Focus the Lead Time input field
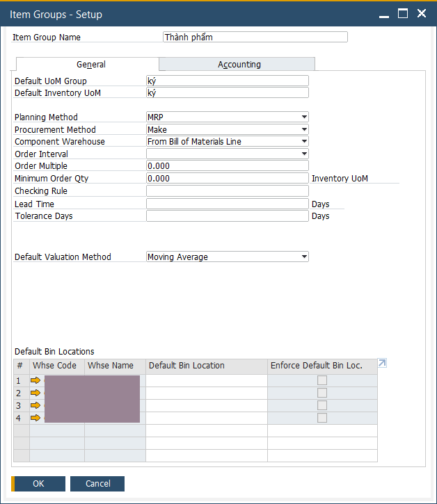This screenshot has height=504, width=437. 227,204
